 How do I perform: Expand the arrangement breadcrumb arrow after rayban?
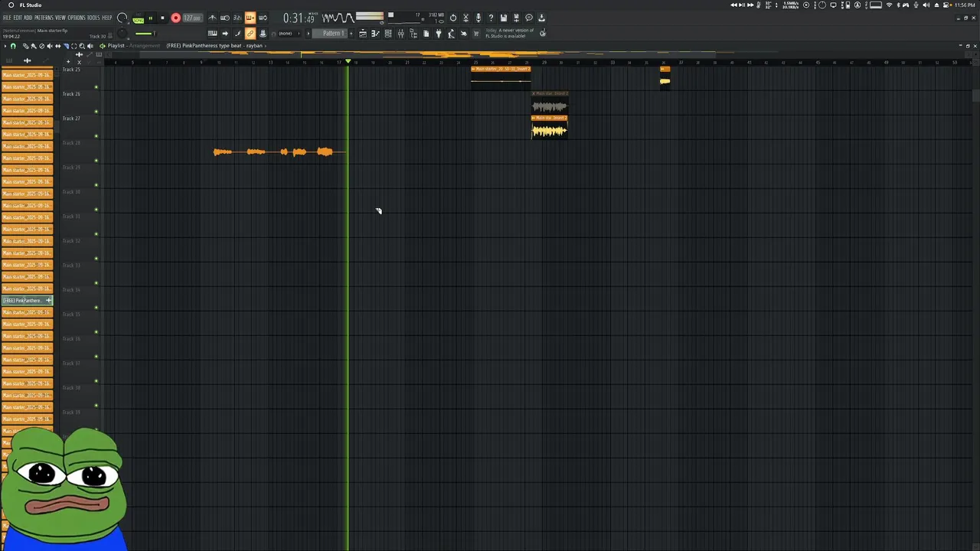pyautogui.click(x=265, y=46)
